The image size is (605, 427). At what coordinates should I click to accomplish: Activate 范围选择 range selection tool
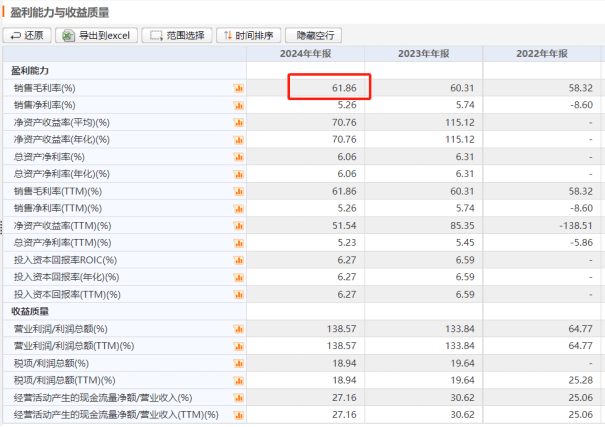point(177,35)
